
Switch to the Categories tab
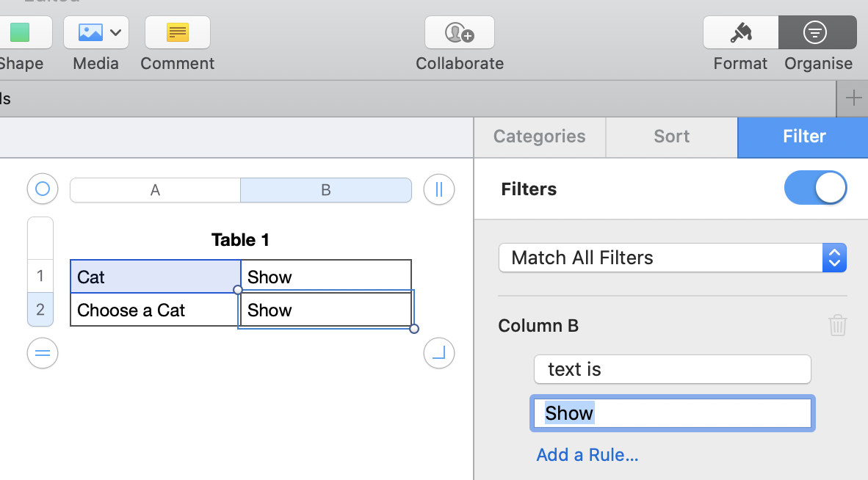(540, 137)
